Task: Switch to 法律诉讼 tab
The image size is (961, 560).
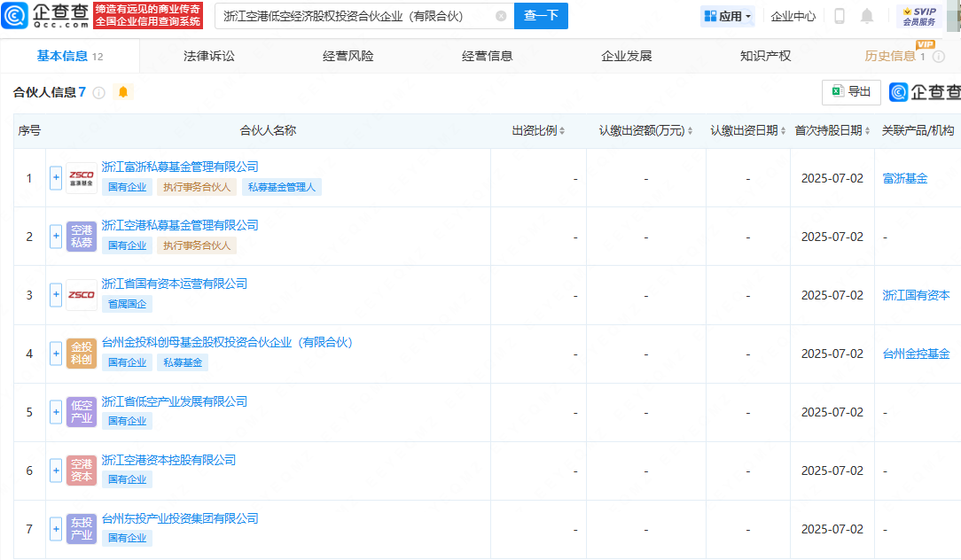Action: click(x=209, y=57)
